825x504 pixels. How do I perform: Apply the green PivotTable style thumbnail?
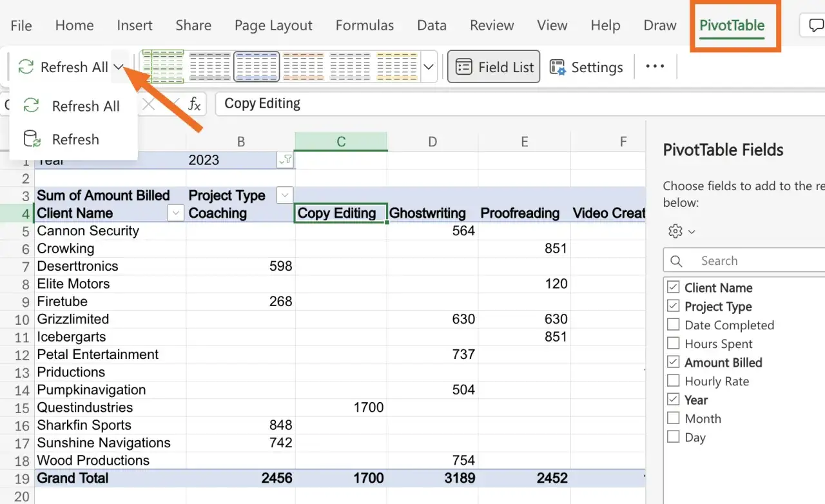pyautogui.click(x=164, y=67)
